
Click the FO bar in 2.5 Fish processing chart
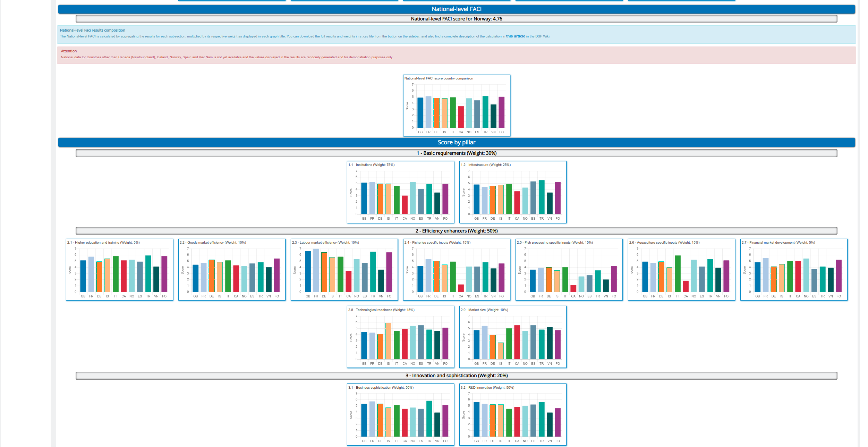tap(614, 279)
